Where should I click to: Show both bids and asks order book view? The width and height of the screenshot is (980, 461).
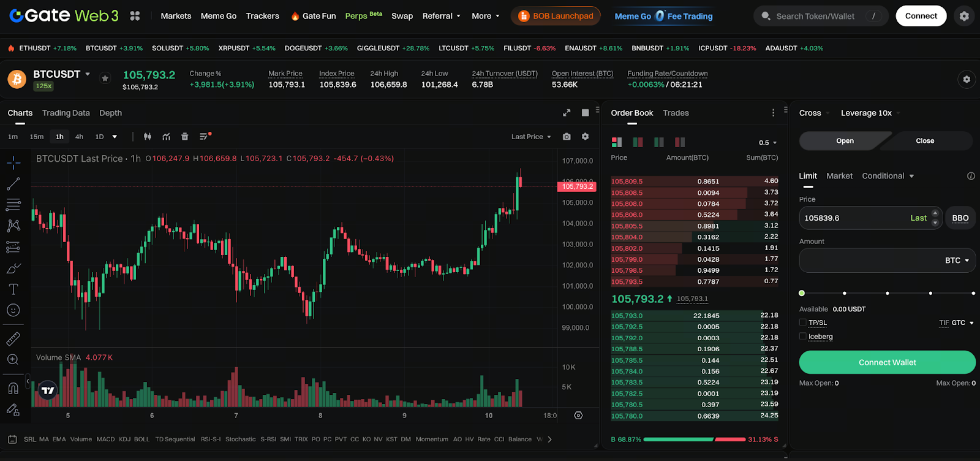click(617, 142)
